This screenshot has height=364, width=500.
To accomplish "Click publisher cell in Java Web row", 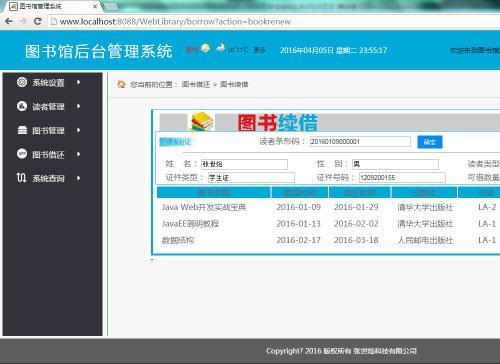I will [425, 207].
